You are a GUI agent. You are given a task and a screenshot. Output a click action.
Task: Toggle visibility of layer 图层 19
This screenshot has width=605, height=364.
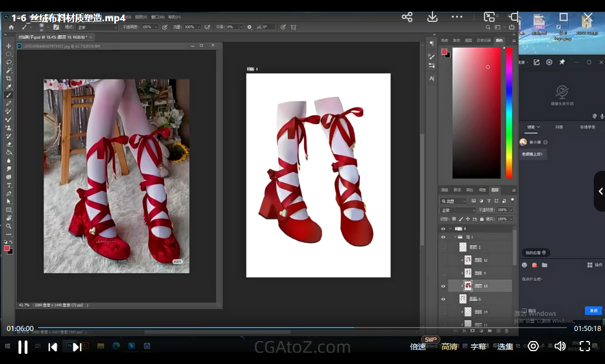443,286
